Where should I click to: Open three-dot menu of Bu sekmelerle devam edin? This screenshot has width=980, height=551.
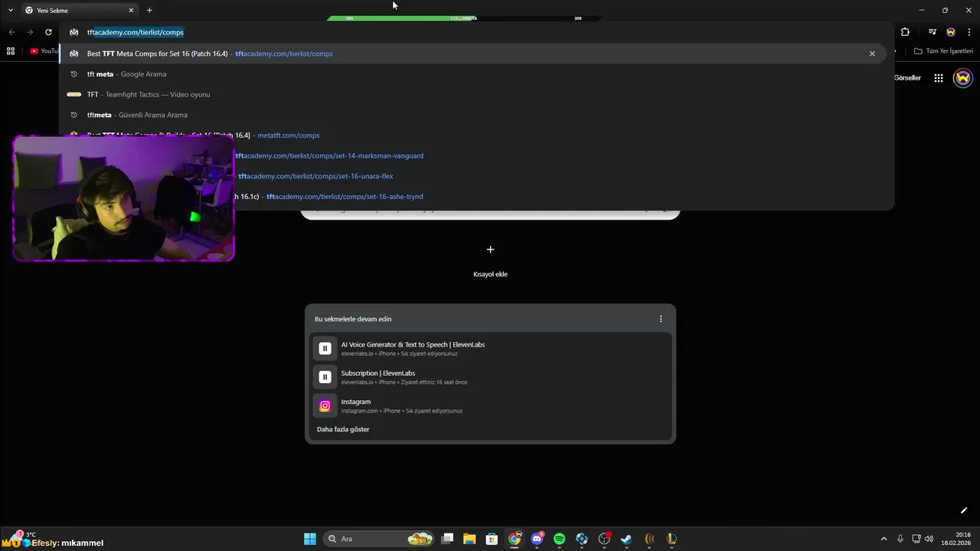[661, 319]
